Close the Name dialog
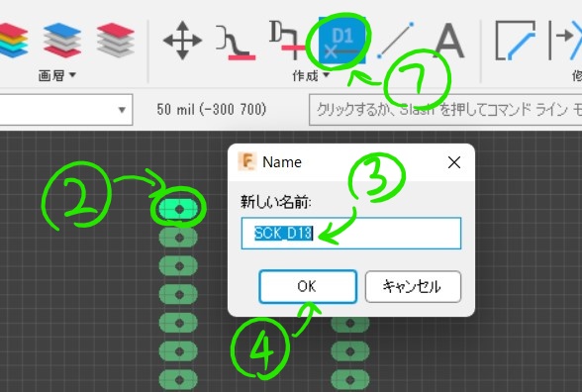The height and width of the screenshot is (392, 582). 454,162
